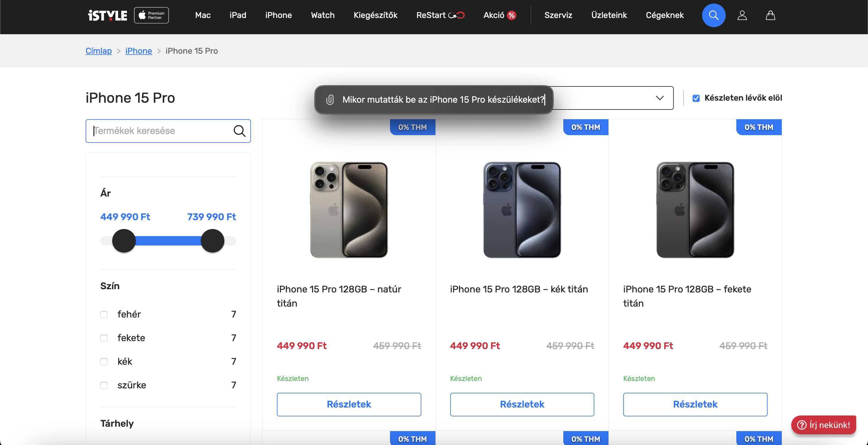The height and width of the screenshot is (445, 868).
Task: Click Részletek for the natúr titán iPhone
Action: click(x=349, y=404)
